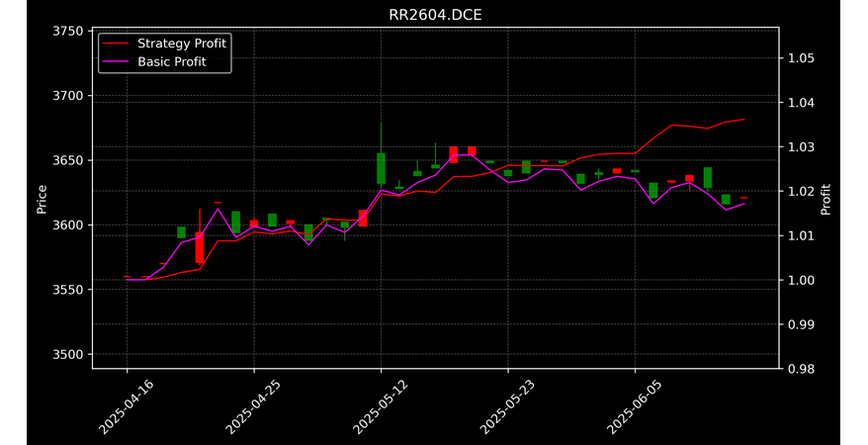Click the magenta Basic Profit legend line

[x=117, y=62]
